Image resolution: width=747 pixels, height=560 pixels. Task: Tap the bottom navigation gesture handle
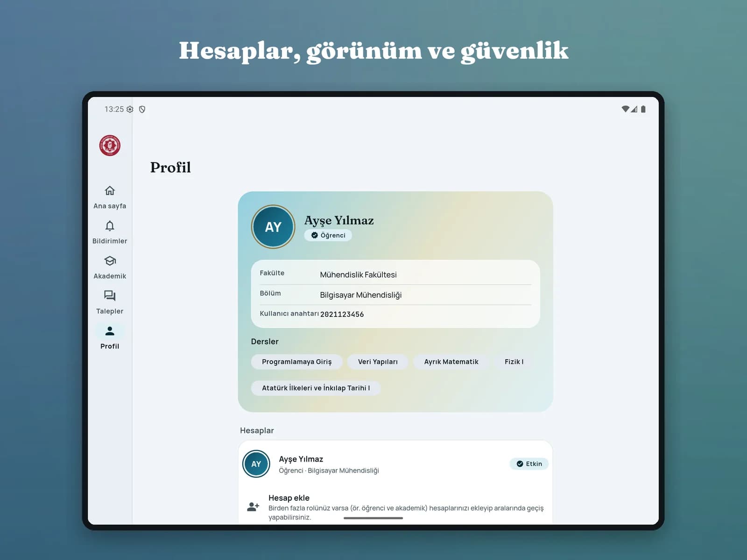point(373,518)
